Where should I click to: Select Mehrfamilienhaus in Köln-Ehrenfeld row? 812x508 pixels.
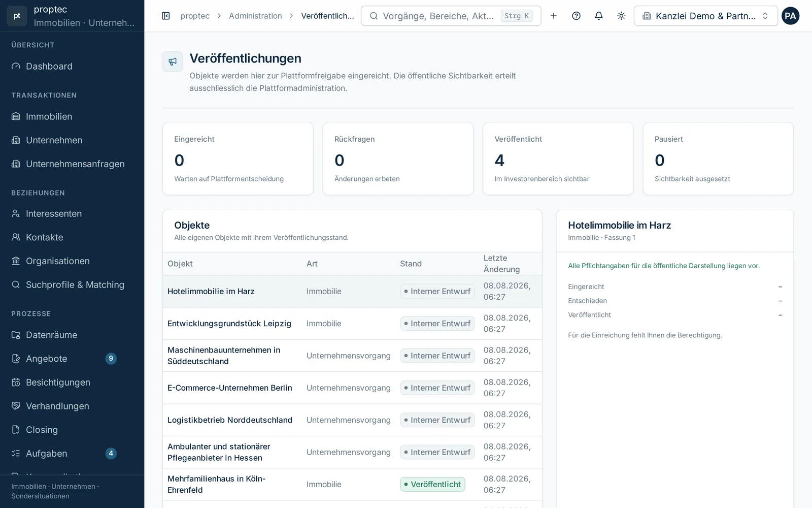352,484
